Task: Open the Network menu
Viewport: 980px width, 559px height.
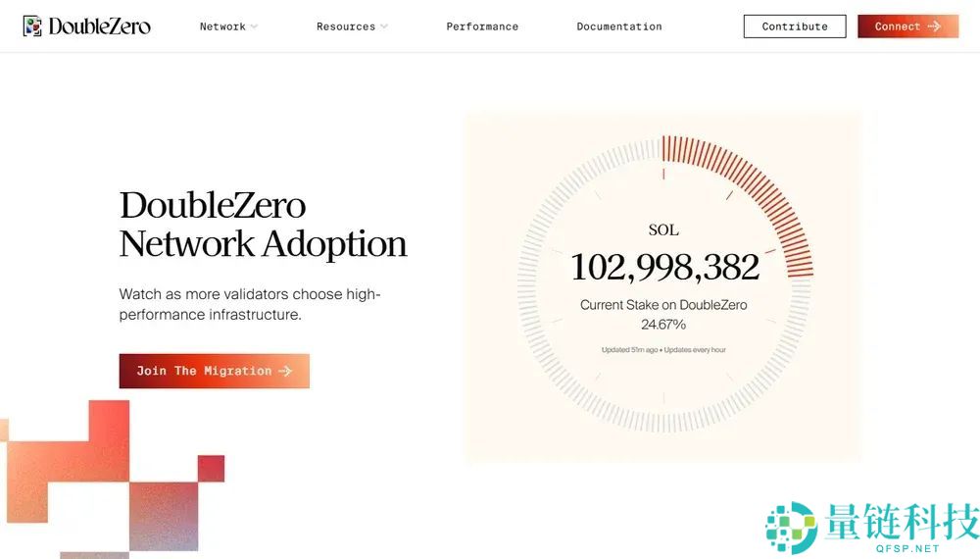Action: tap(222, 26)
